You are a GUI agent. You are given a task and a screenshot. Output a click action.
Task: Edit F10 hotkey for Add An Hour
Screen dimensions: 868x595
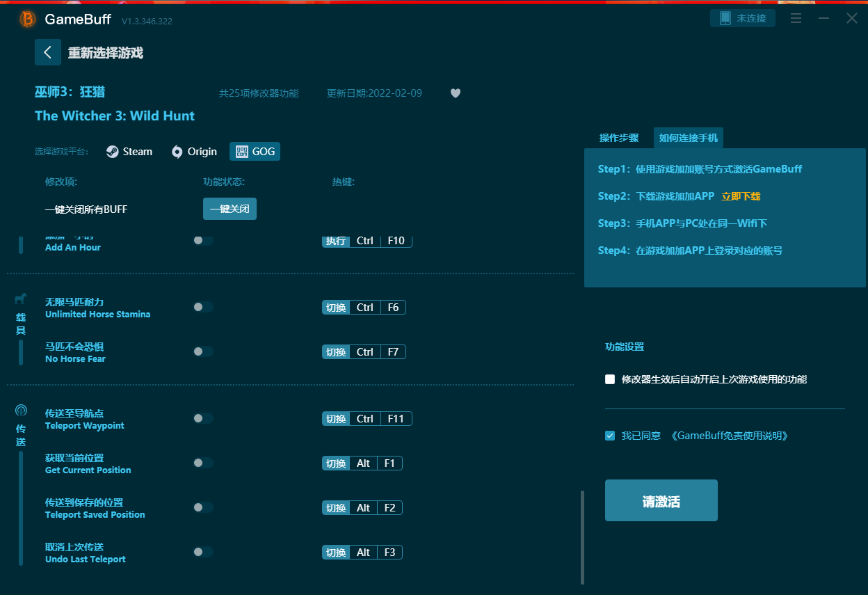point(396,240)
